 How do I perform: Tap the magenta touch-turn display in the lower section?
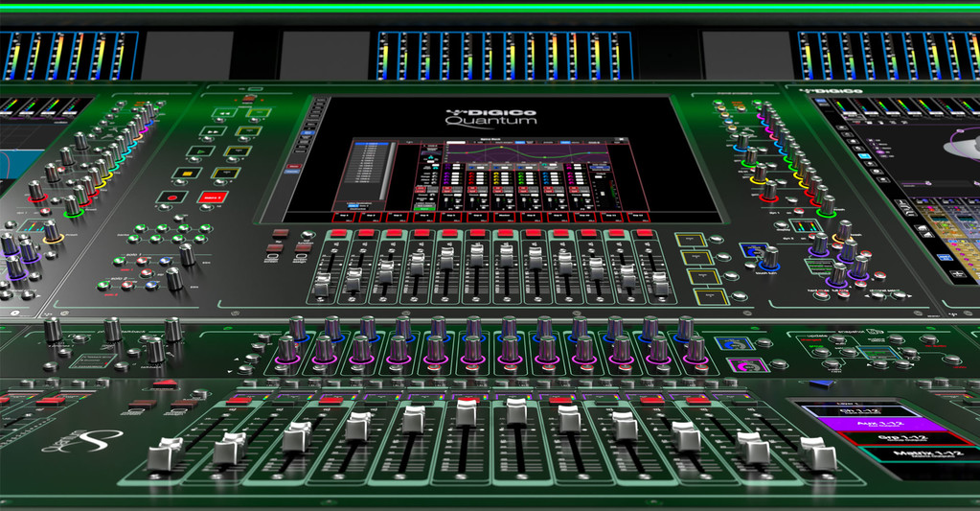747,365
